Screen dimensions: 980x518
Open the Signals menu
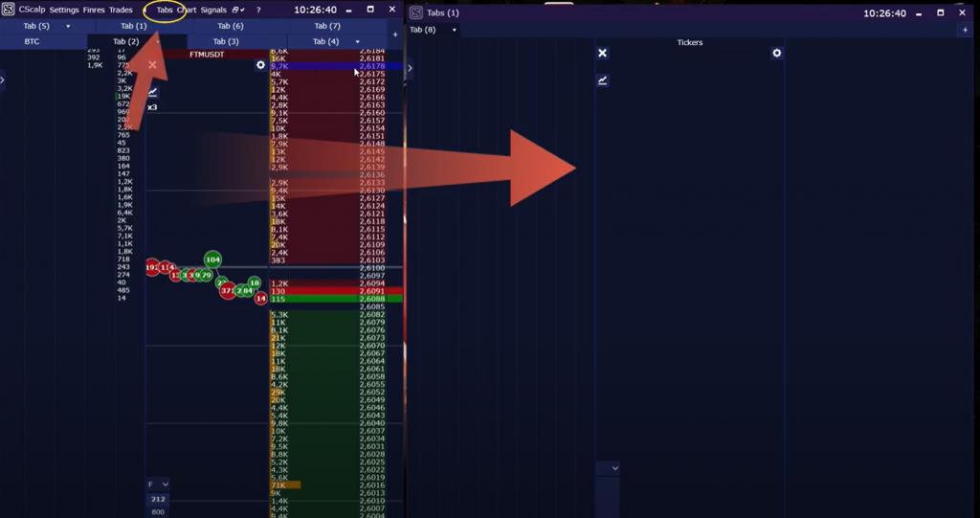(x=213, y=10)
